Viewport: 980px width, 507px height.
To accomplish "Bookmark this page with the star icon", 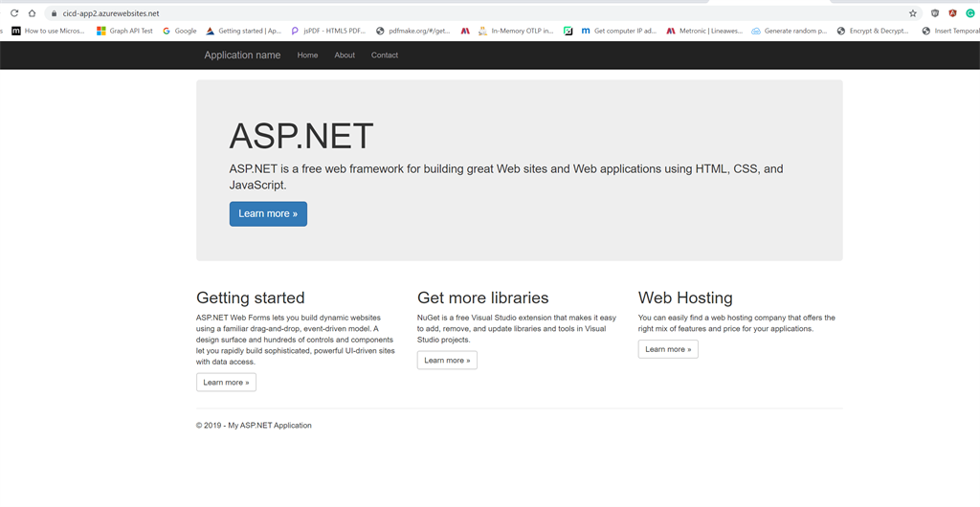I will pos(912,13).
